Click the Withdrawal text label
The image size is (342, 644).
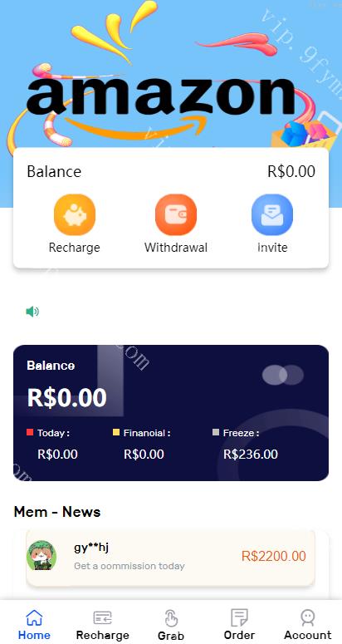coord(176,248)
